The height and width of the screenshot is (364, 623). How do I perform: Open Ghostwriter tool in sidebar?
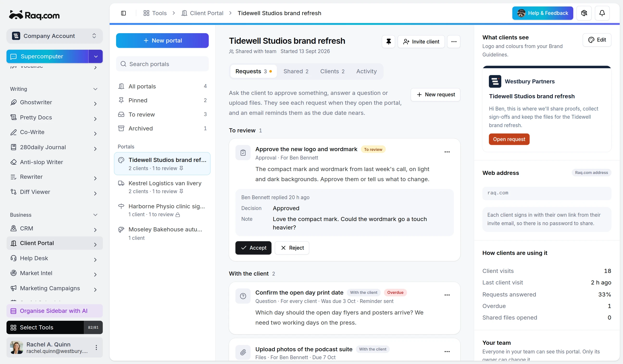pos(54,102)
